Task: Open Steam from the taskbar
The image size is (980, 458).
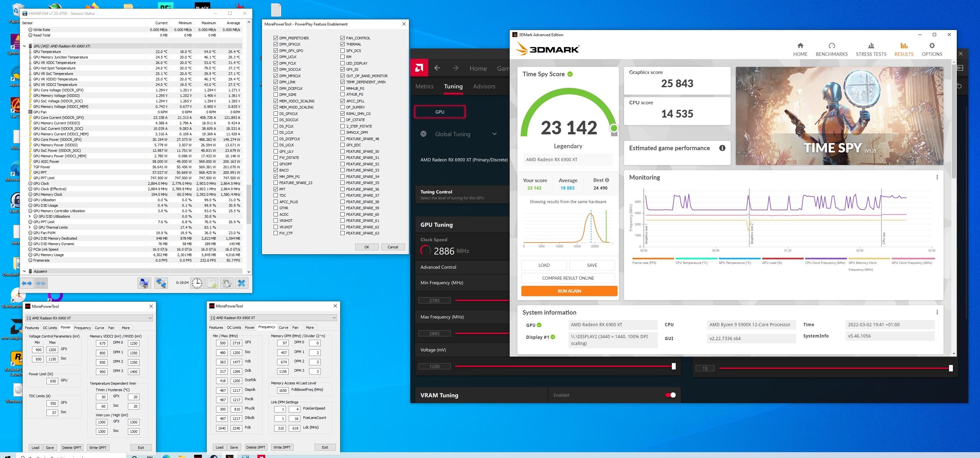Action: point(214,456)
